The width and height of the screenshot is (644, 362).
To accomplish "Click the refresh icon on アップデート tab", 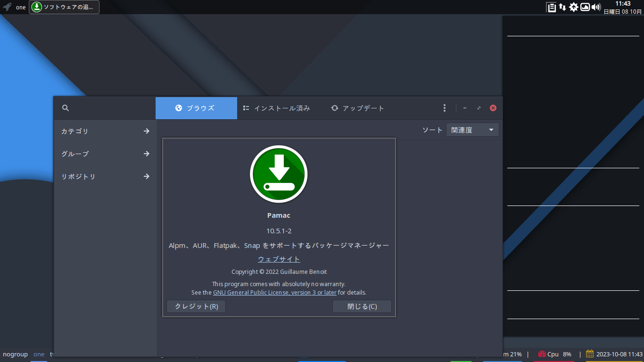I will (x=335, y=108).
